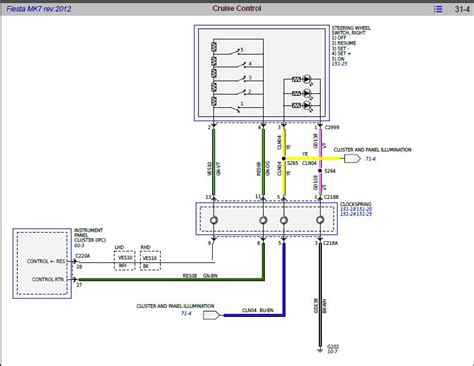Click CLUSTER AND PANEL ILLUMINATION near yellow wire
The height and width of the screenshot is (366, 474).
pos(372,150)
